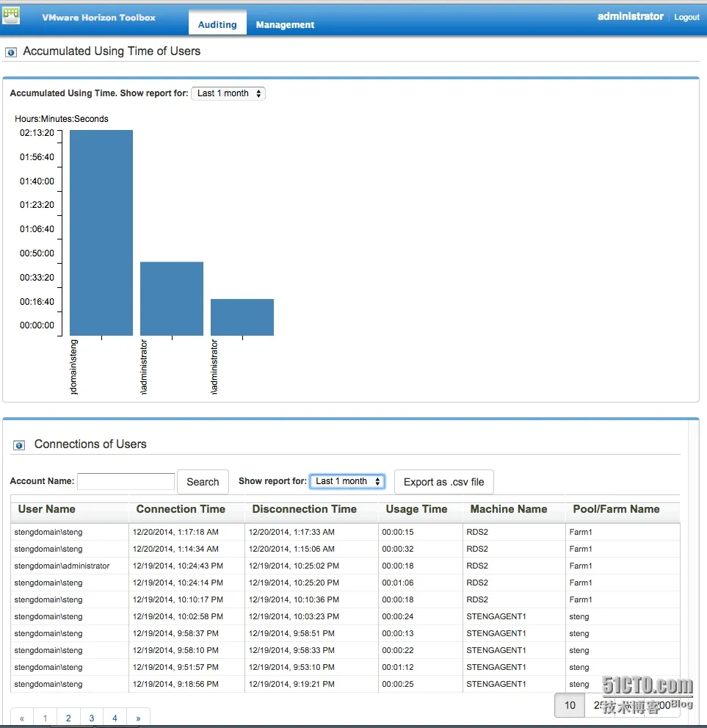Sort by Connection Time column header

pyautogui.click(x=181, y=509)
